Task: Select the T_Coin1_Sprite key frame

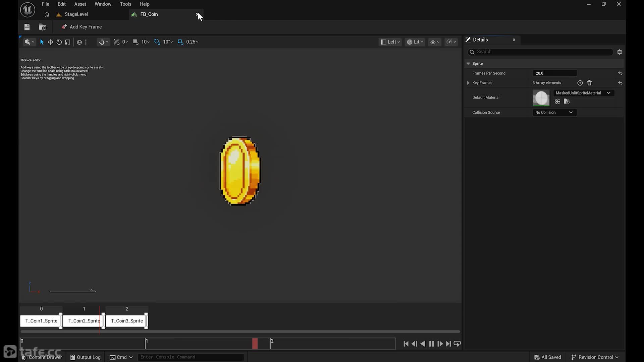Action: pos(41,321)
